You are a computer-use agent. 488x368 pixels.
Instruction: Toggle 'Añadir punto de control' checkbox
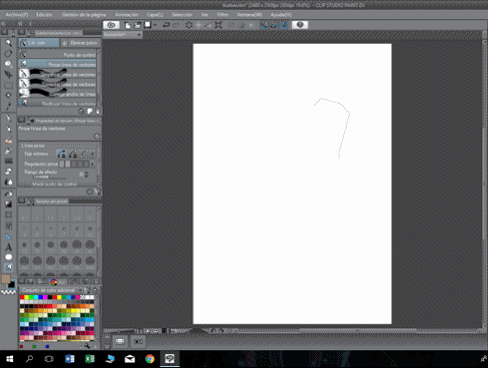click(28, 184)
